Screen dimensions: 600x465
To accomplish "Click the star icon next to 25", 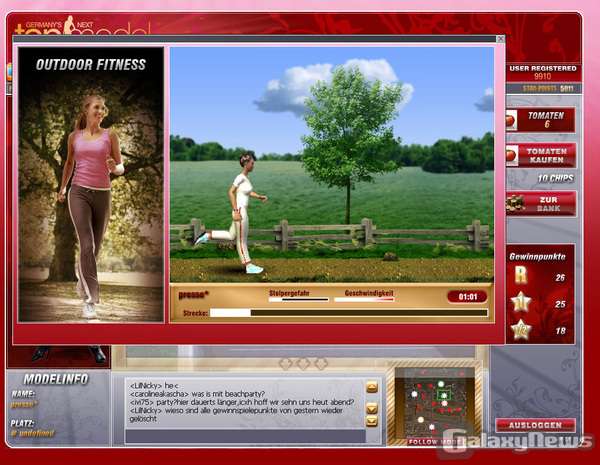I will coord(521,302).
